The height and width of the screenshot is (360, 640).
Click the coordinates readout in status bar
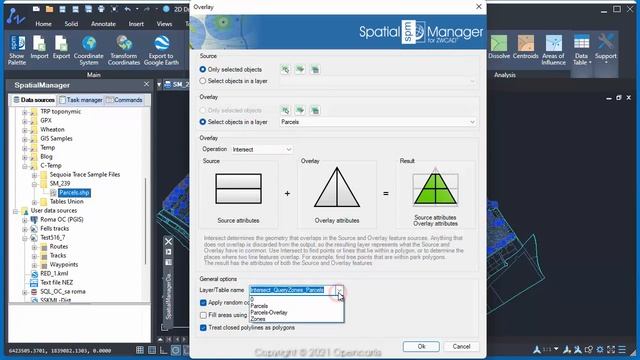60,350
